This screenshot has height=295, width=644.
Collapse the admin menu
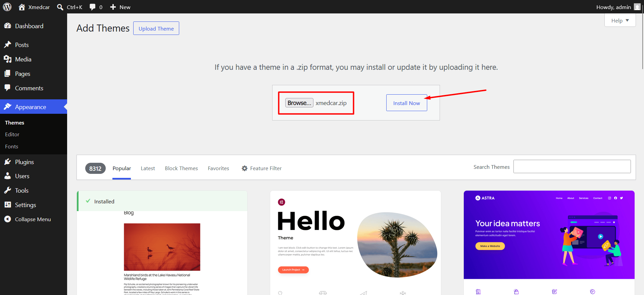(33, 219)
